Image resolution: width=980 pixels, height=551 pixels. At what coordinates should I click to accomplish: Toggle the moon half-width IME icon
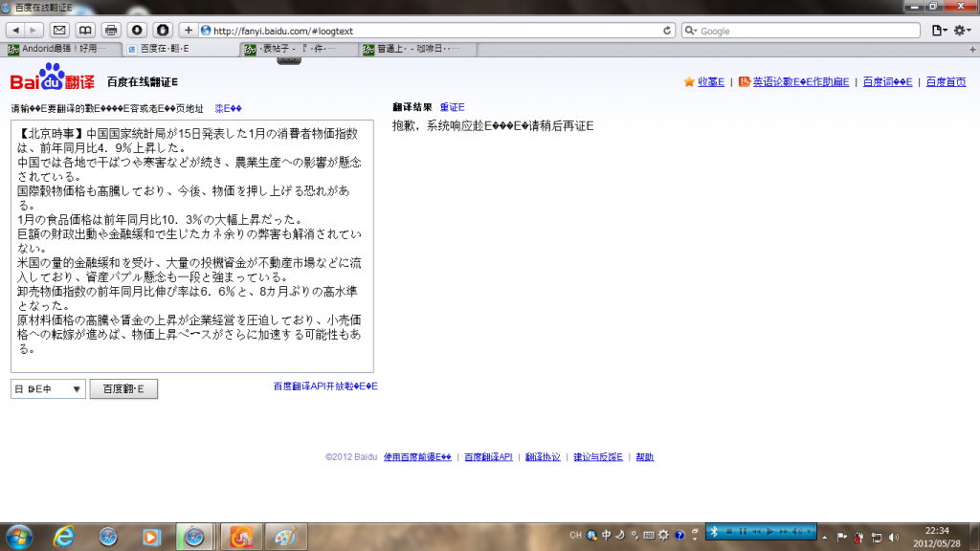[x=620, y=535]
